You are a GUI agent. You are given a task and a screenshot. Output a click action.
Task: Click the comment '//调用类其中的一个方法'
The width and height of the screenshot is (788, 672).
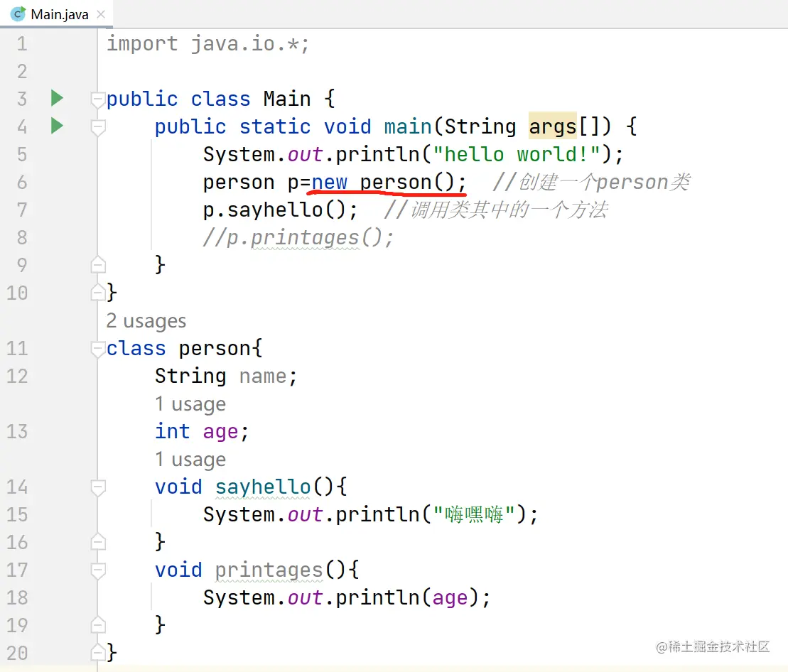497,210
